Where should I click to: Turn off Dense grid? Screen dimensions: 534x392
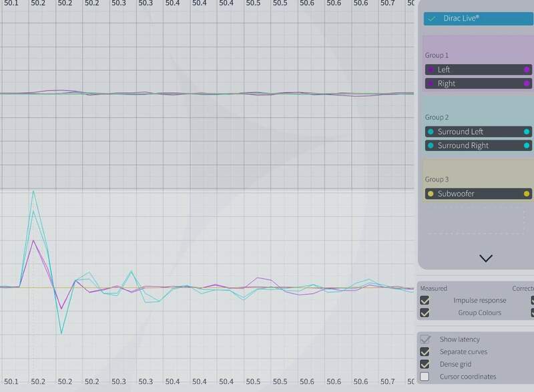[x=425, y=365]
